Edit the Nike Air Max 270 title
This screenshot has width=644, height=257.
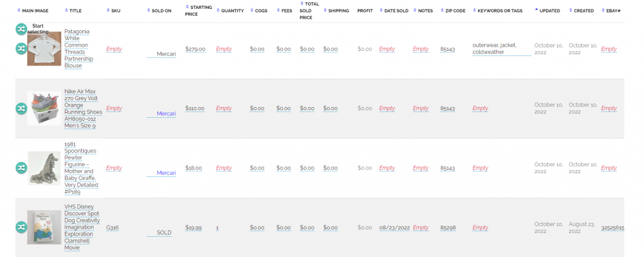[84, 108]
